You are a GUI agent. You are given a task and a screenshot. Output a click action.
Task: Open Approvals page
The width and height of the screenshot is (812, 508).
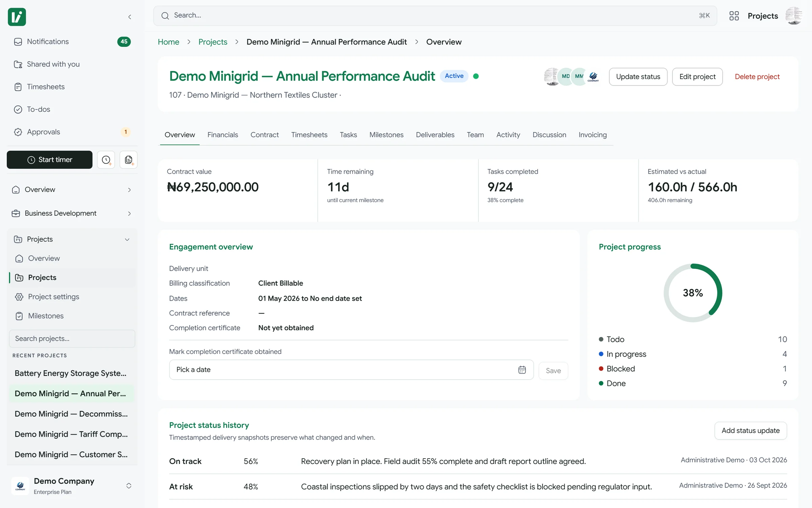coord(72,132)
